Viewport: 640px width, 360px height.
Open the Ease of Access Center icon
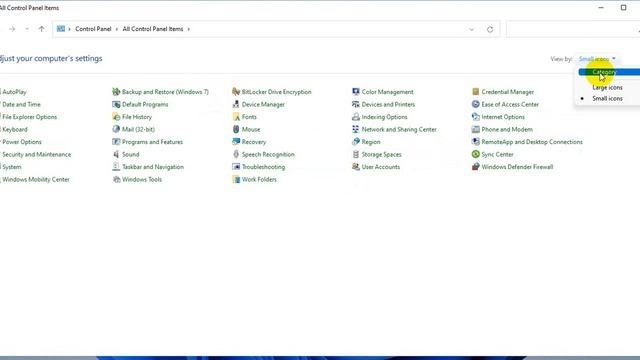476,104
